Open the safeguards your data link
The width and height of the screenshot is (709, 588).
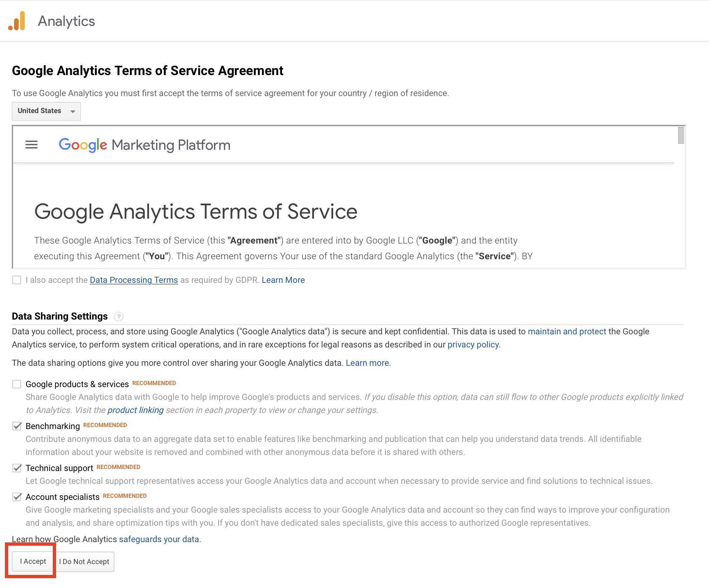click(160, 539)
